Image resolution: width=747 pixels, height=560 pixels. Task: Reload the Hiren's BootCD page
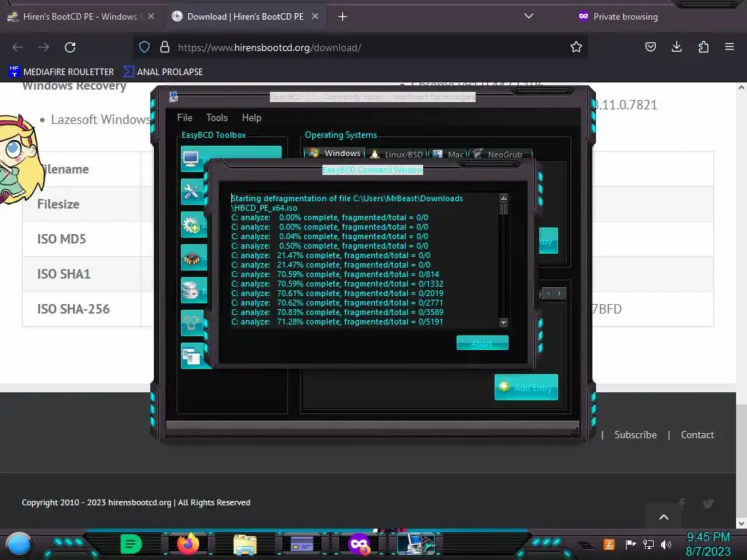(70, 47)
